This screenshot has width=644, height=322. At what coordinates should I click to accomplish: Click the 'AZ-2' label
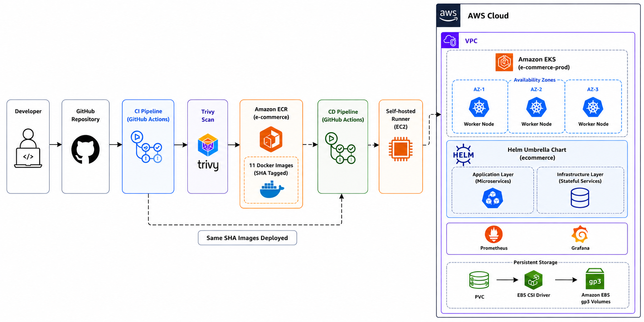[x=536, y=89]
